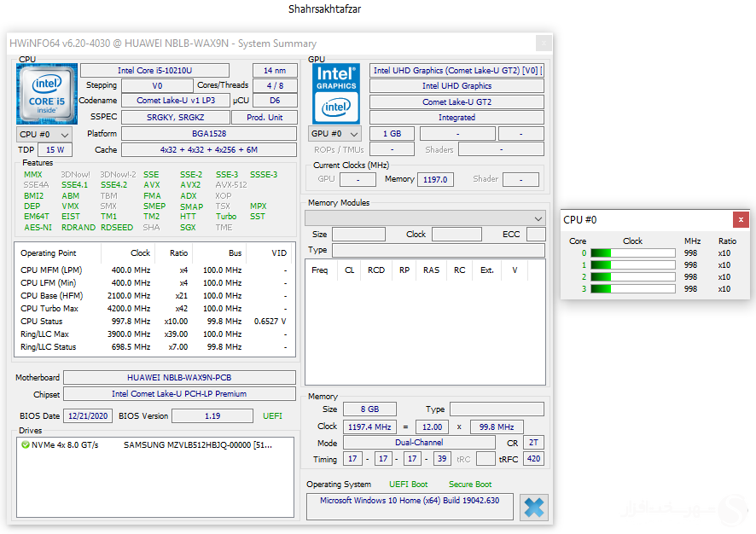Select the CPU Base (HFM) row
Screen dimensions: 756x534
(x=154, y=296)
